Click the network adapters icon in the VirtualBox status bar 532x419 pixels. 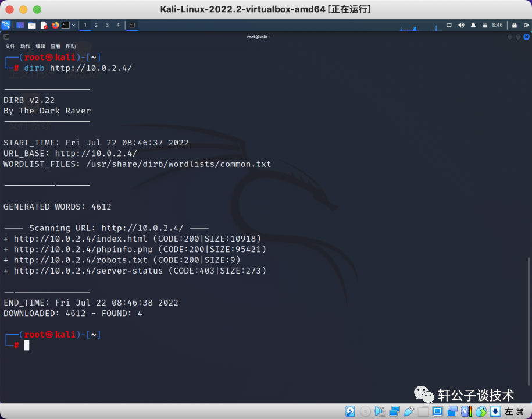pyautogui.click(x=394, y=411)
